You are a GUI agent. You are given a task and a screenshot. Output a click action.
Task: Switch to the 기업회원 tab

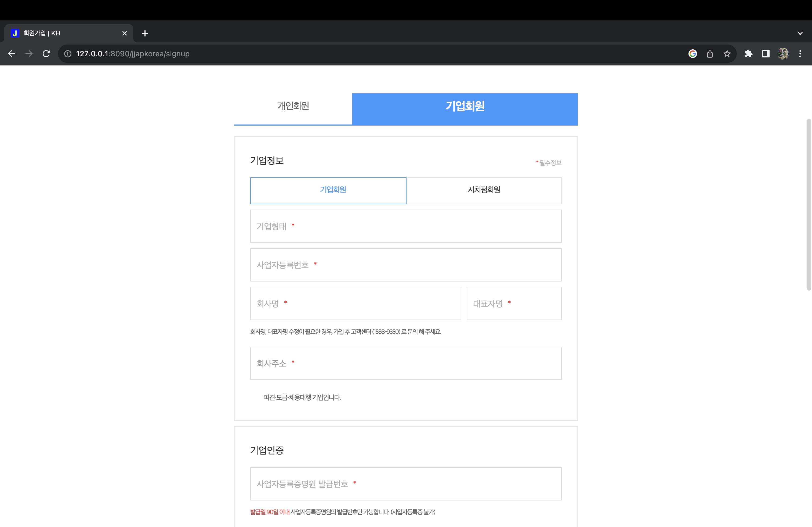tap(465, 106)
